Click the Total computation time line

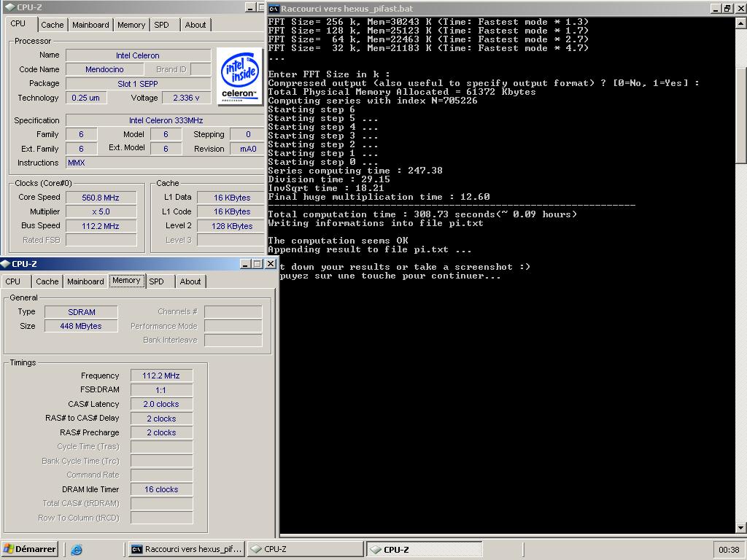coord(422,214)
